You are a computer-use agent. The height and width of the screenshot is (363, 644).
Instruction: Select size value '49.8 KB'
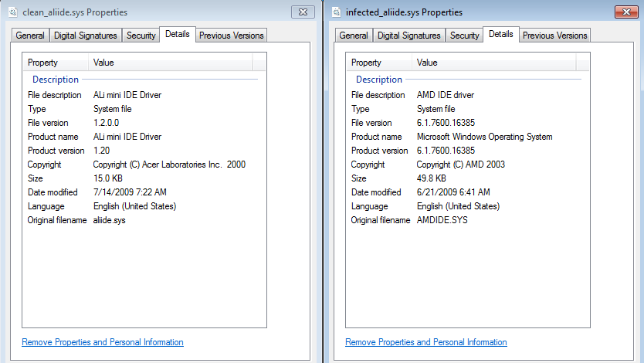coord(432,178)
